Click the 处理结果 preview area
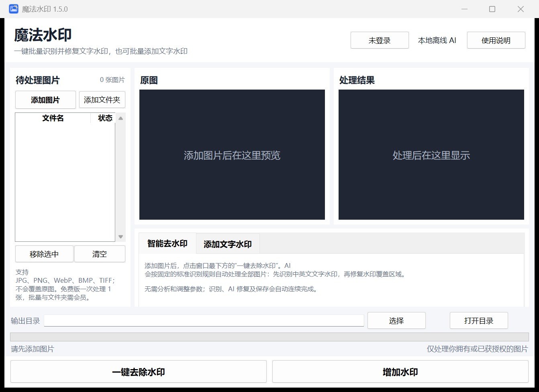This screenshot has height=392, width=539. [x=431, y=155]
